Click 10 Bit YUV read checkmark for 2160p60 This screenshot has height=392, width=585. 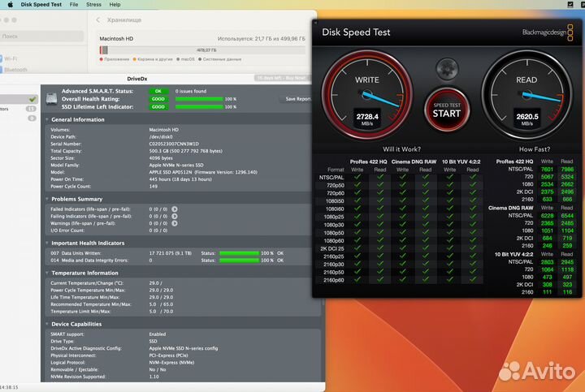tap(472, 279)
